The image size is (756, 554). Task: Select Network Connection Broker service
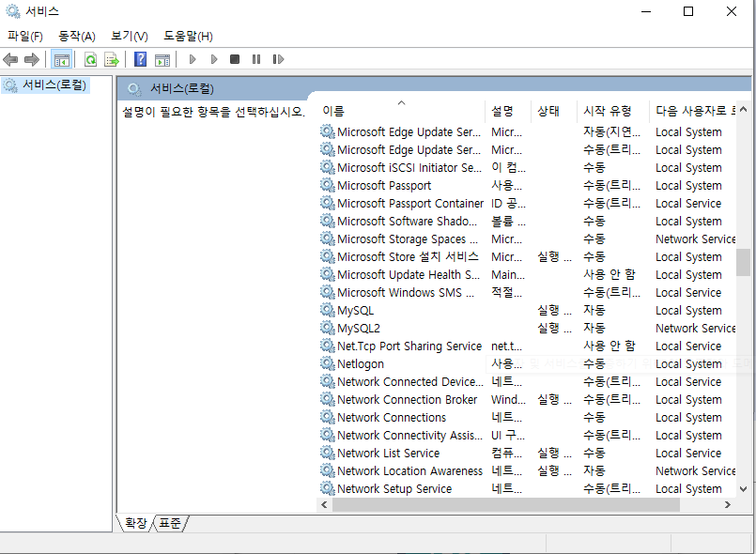[527, 400]
